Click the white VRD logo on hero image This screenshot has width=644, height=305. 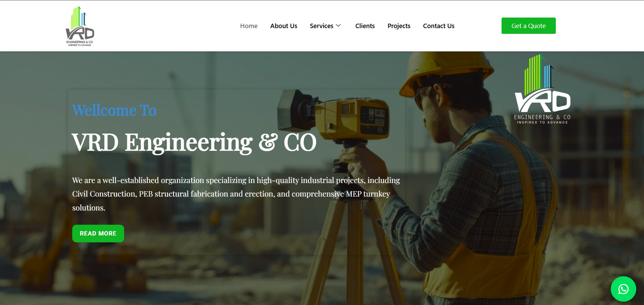(542, 89)
